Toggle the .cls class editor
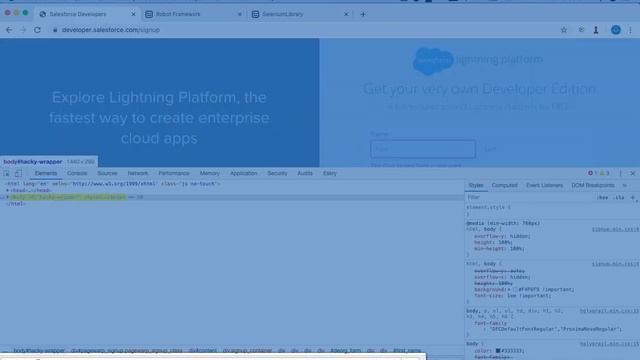This screenshot has height=360, width=640. point(619,198)
